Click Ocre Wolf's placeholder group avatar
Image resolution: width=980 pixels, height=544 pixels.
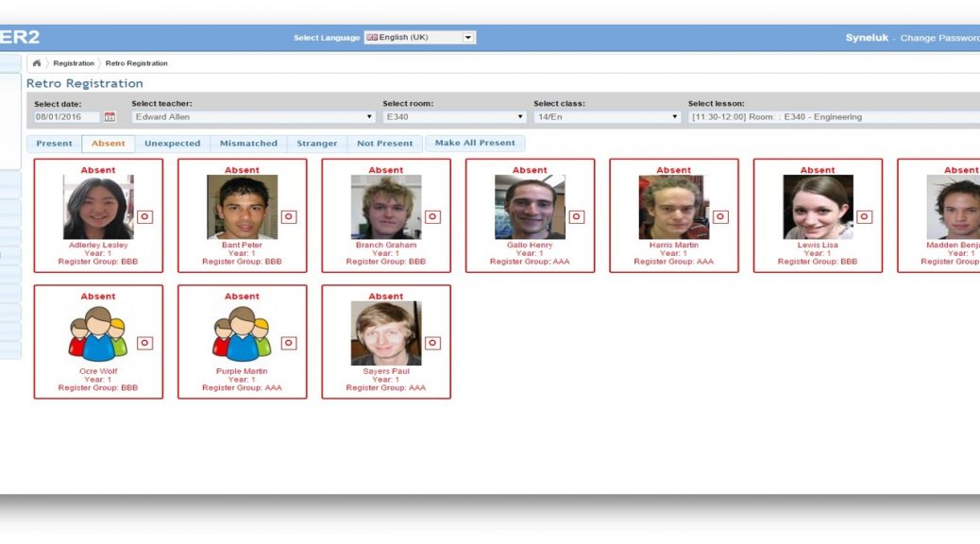tap(98, 333)
